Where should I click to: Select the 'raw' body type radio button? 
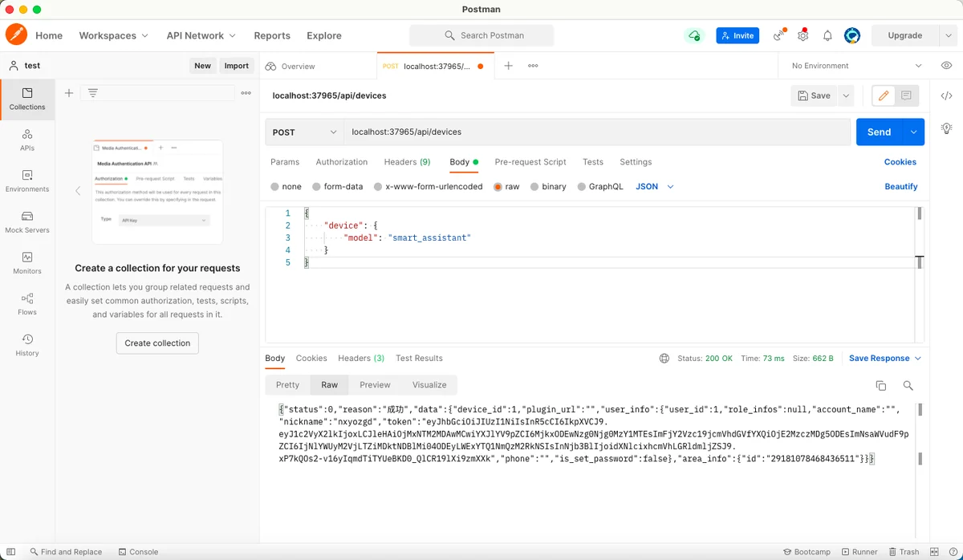click(x=498, y=187)
